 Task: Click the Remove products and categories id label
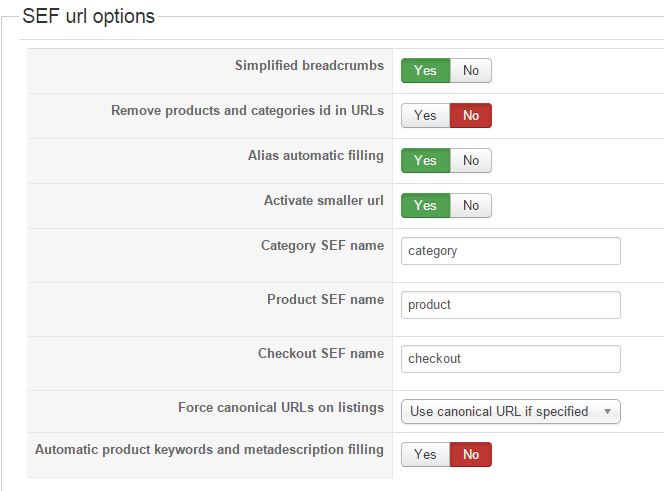tap(247, 111)
